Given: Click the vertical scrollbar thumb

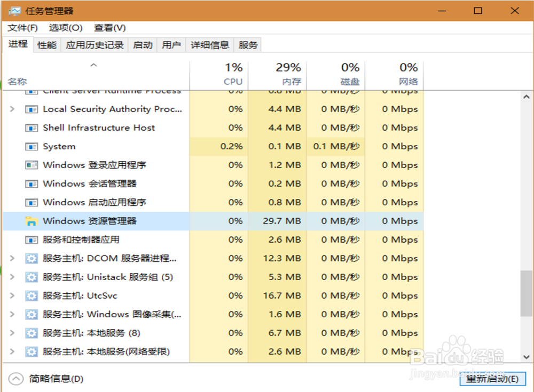Looking at the screenshot, I should [526, 293].
